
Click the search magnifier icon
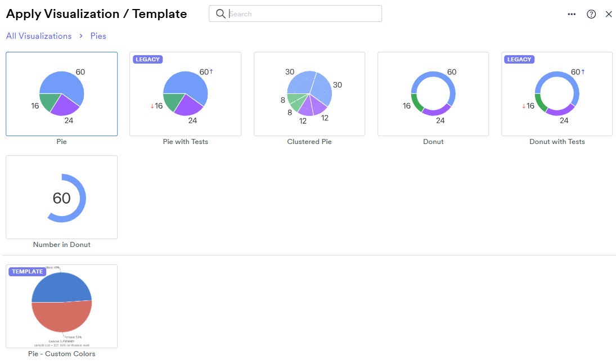tap(221, 14)
